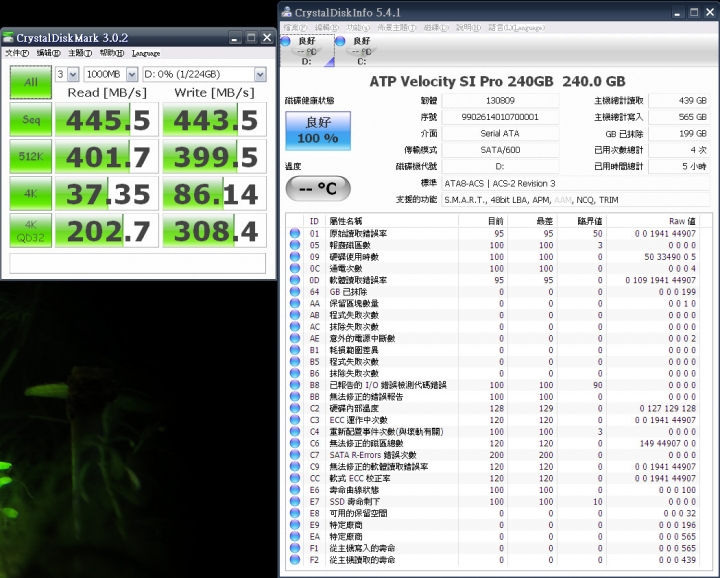Screen dimensions: 720x578
Task: Click status orb of attribute AB row
Action: [295, 315]
